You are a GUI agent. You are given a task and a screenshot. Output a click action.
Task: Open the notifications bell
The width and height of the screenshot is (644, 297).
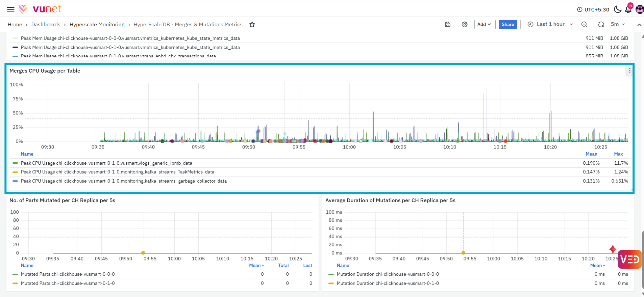[x=628, y=9]
